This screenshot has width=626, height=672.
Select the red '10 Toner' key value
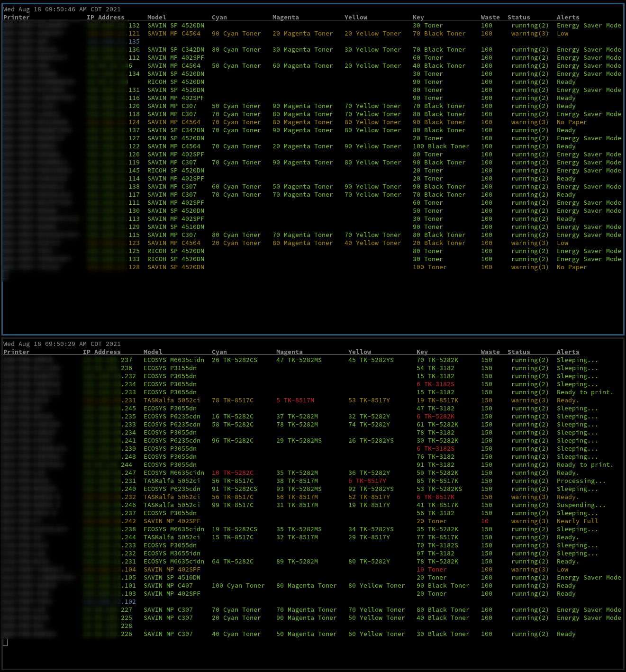coord(432,570)
